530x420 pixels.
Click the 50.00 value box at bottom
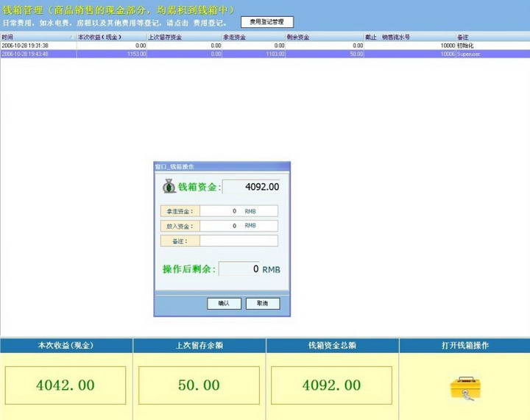(199, 385)
